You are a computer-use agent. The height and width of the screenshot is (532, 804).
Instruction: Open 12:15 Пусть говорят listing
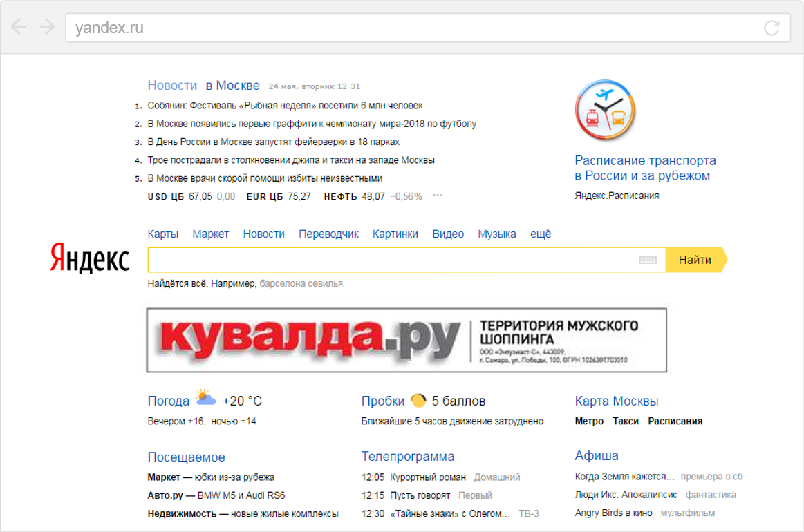406,495
